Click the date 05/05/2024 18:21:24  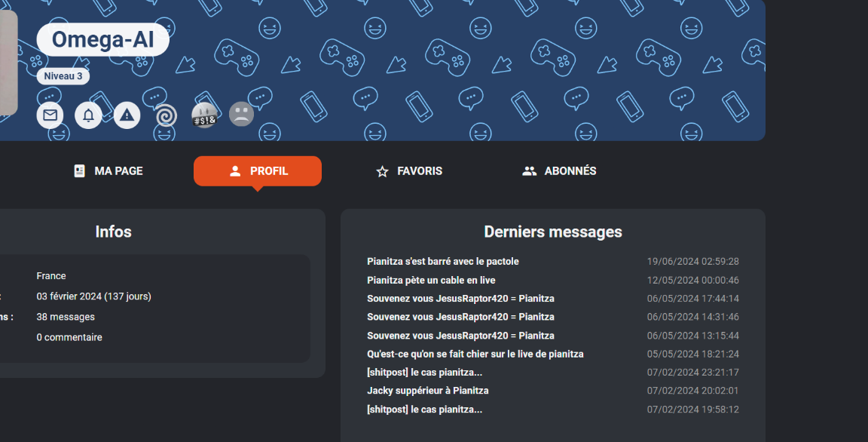tap(693, 354)
